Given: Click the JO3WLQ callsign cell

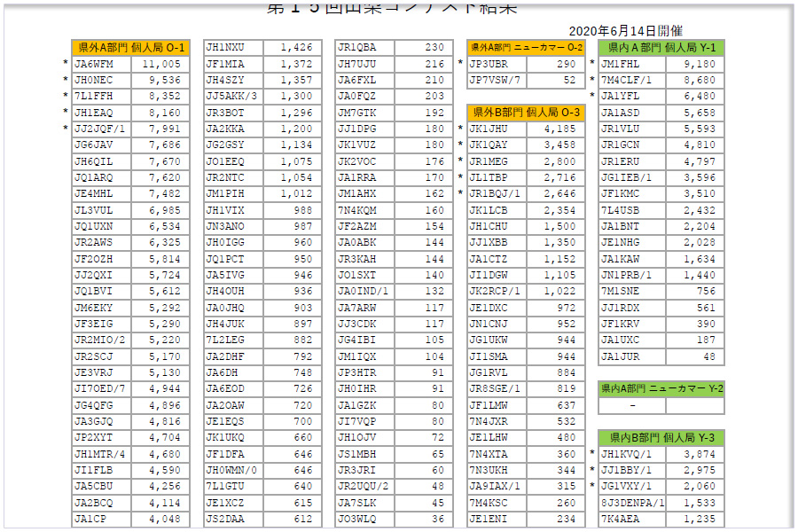Looking at the screenshot, I should 356,519.
